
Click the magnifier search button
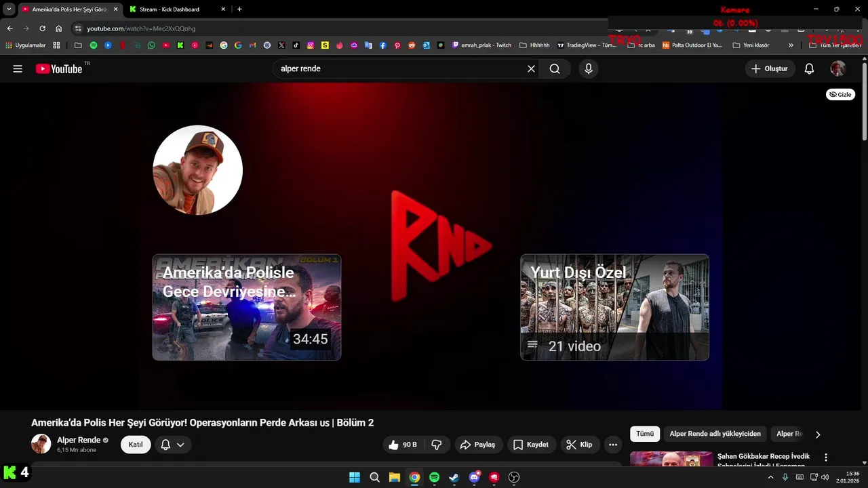pyautogui.click(x=555, y=68)
